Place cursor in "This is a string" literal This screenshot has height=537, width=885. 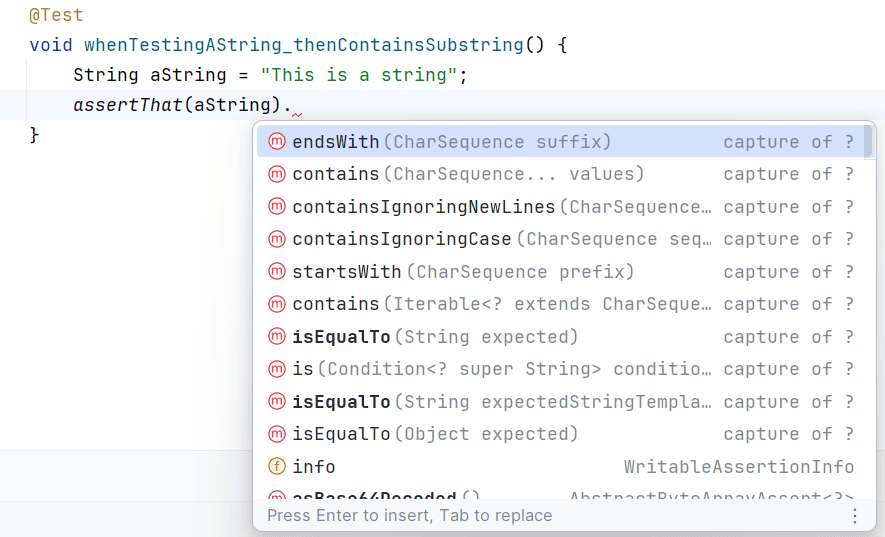363,76
